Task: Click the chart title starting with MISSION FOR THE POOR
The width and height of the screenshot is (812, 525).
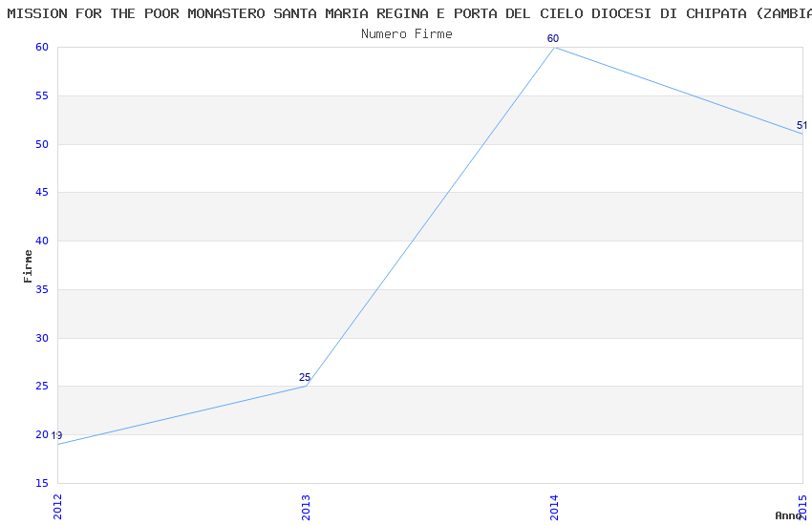Action: pos(406,13)
